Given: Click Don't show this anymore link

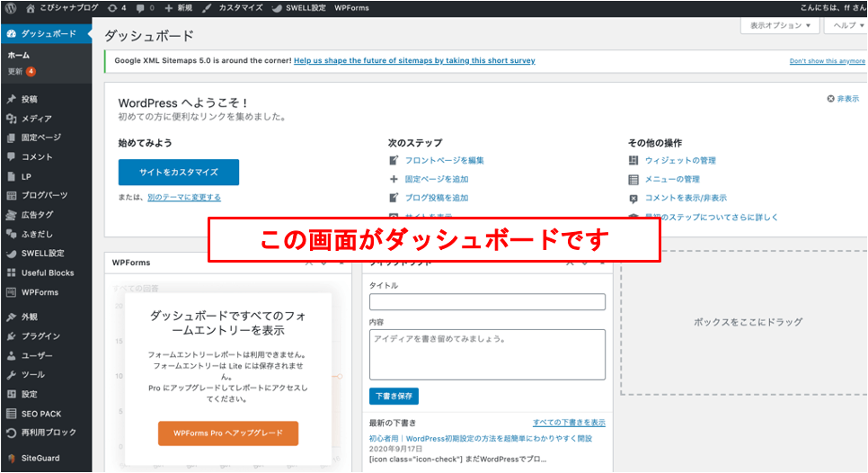Looking at the screenshot, I should tap(827, 61).
